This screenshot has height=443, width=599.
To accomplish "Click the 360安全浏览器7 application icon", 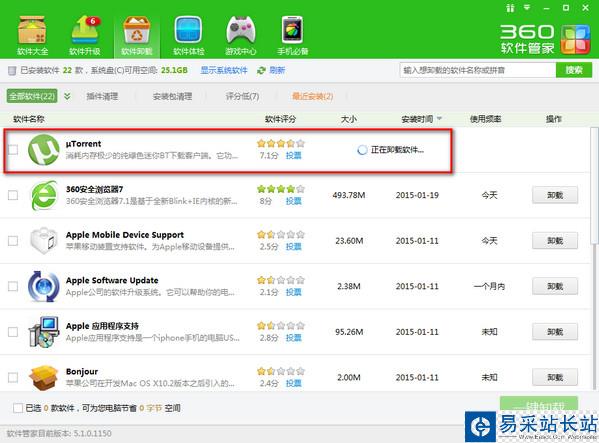I will pos(44,195).
